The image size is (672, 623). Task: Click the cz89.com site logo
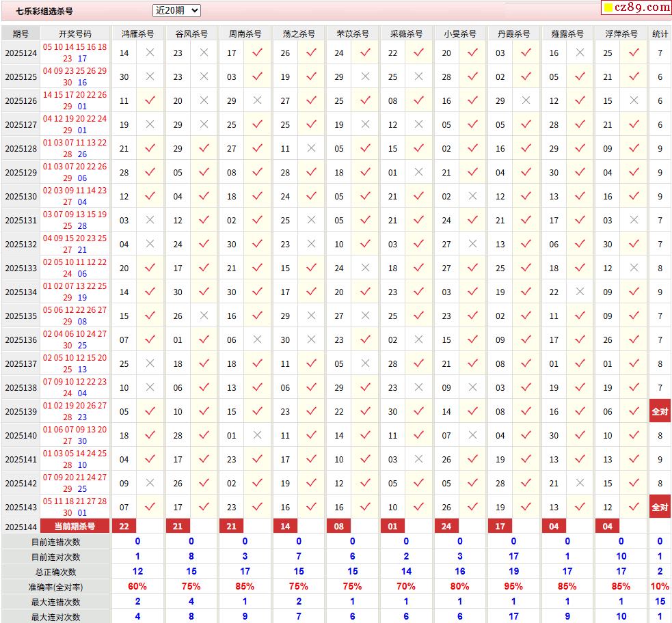pos(636,8)
